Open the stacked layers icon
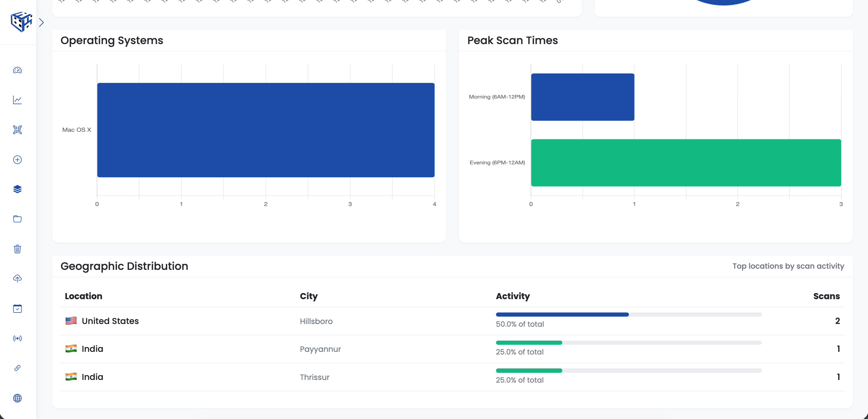868x419 pixels. pos(17,189)
